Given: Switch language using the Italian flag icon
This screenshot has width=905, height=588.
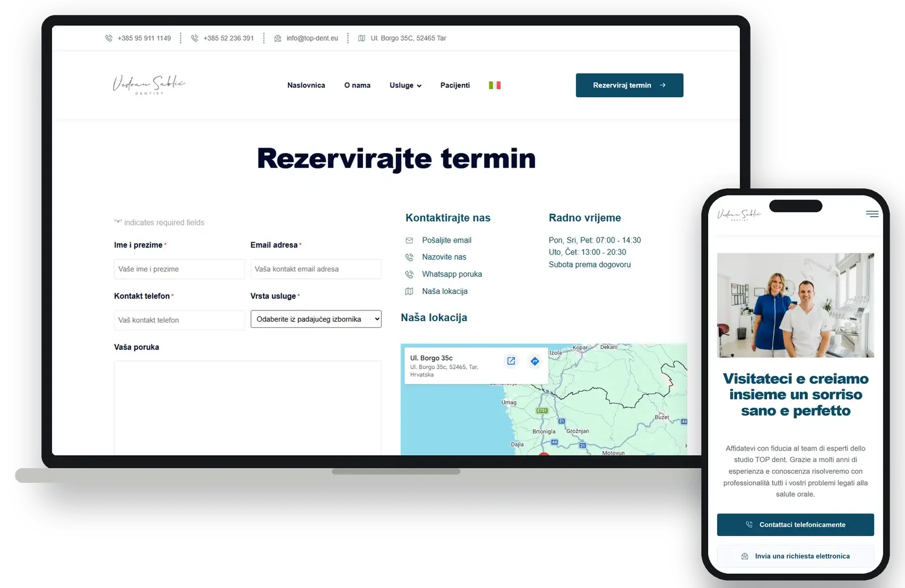Looking at the screenshot, I should [495, 85].
